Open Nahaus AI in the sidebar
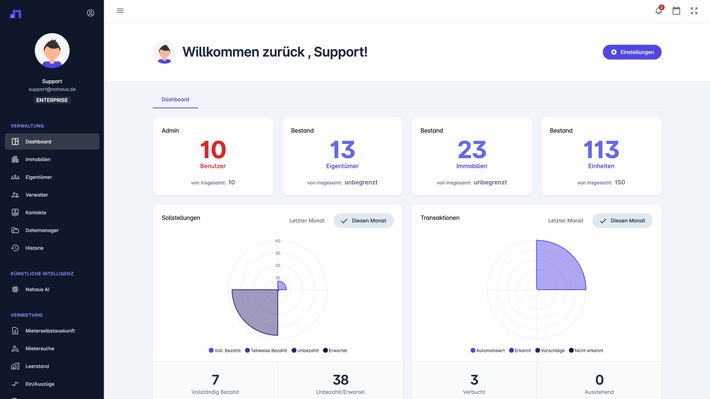The image size is (710, 399). click(x=52, y=289)
